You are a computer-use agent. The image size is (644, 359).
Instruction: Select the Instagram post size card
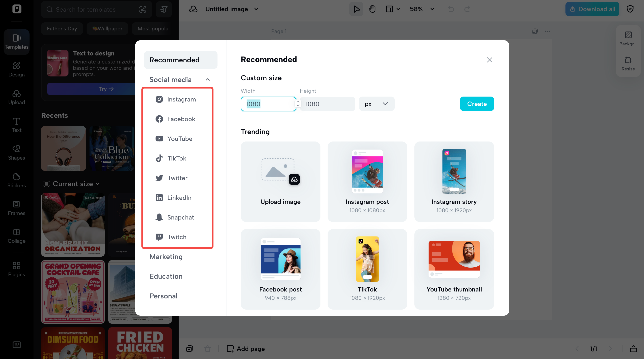click(367, 182)
